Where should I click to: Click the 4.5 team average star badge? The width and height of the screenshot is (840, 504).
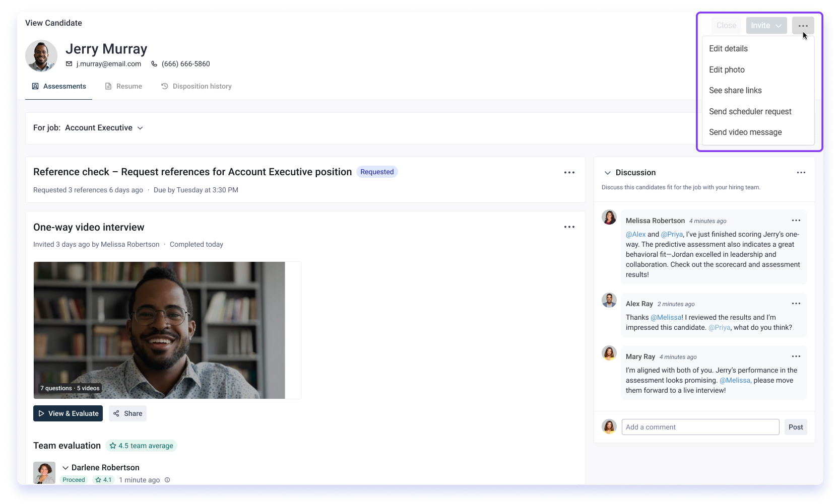click(141, 446)
